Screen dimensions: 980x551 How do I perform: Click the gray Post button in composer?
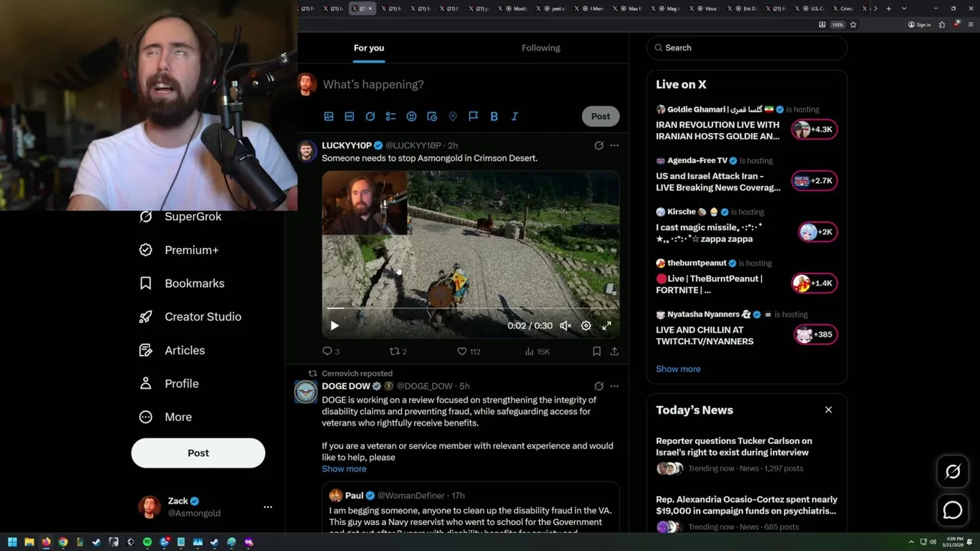point(600,116)
